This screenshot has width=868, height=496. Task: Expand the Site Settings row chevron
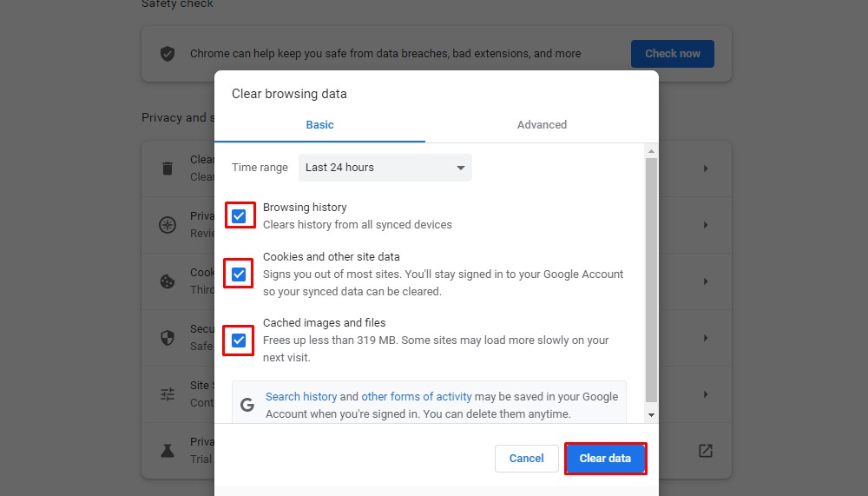click(706, 394)
